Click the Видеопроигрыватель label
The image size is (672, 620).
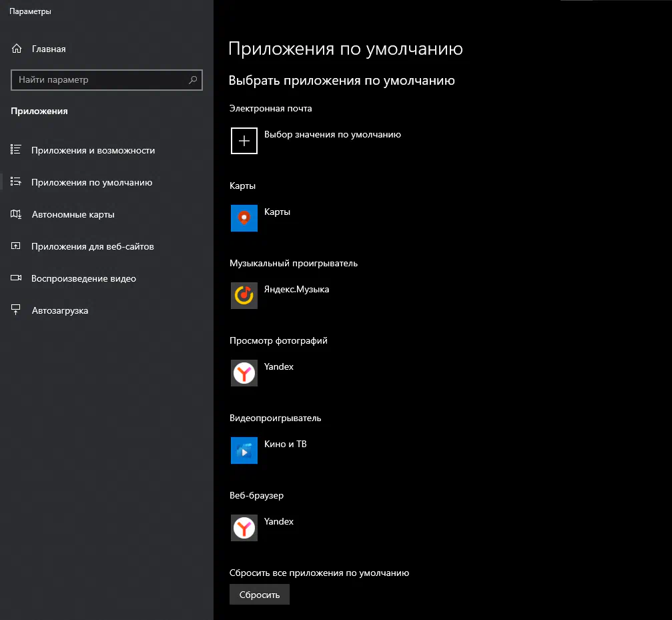tap(275, 418)
